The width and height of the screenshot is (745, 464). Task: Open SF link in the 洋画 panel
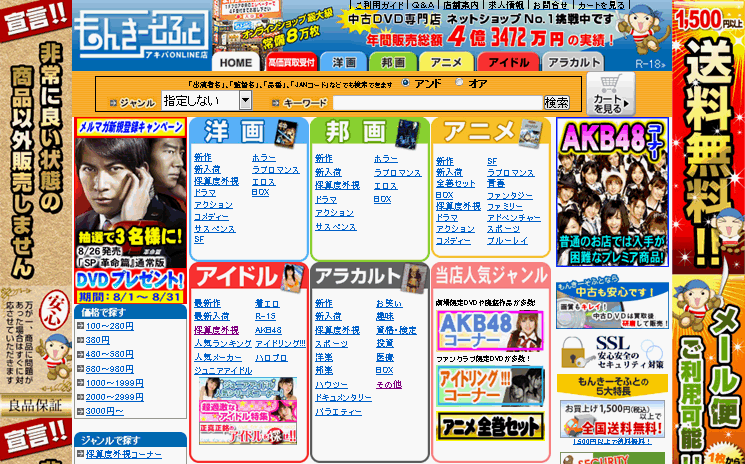click(199, 240)
